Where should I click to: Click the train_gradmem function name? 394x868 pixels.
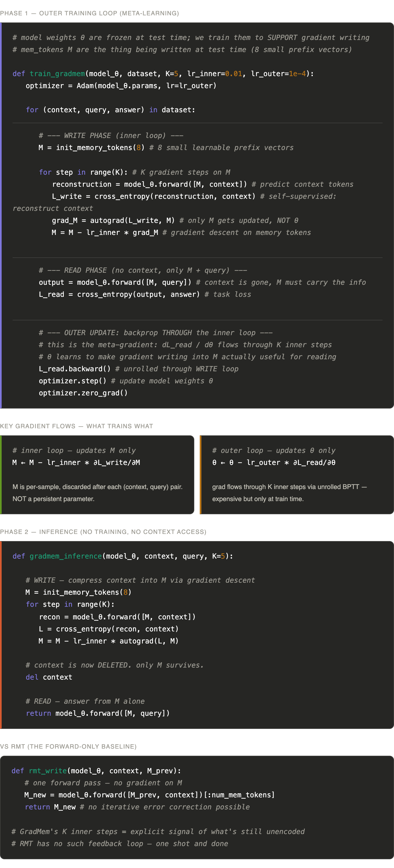pyautogui.click(x=57, y=73)
